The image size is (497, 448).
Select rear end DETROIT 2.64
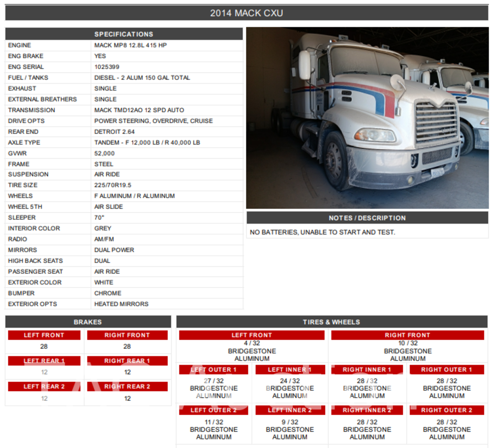[114, 132]
